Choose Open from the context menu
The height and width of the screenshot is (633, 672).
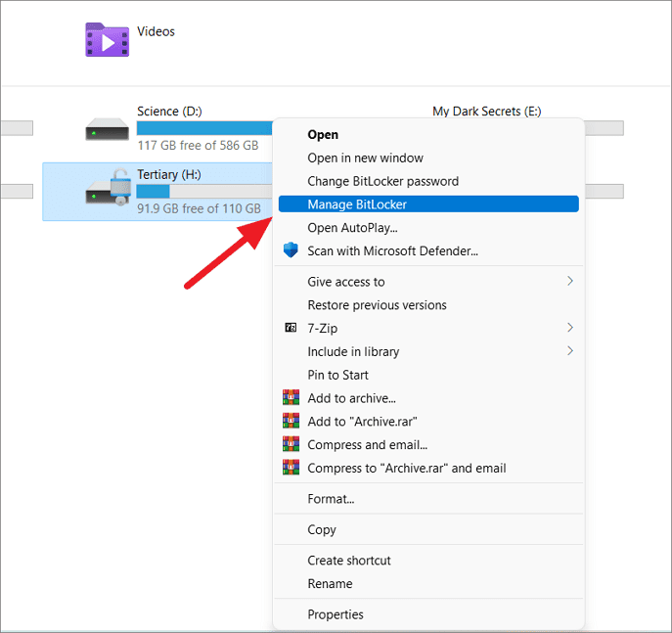(x=428, y=135)
